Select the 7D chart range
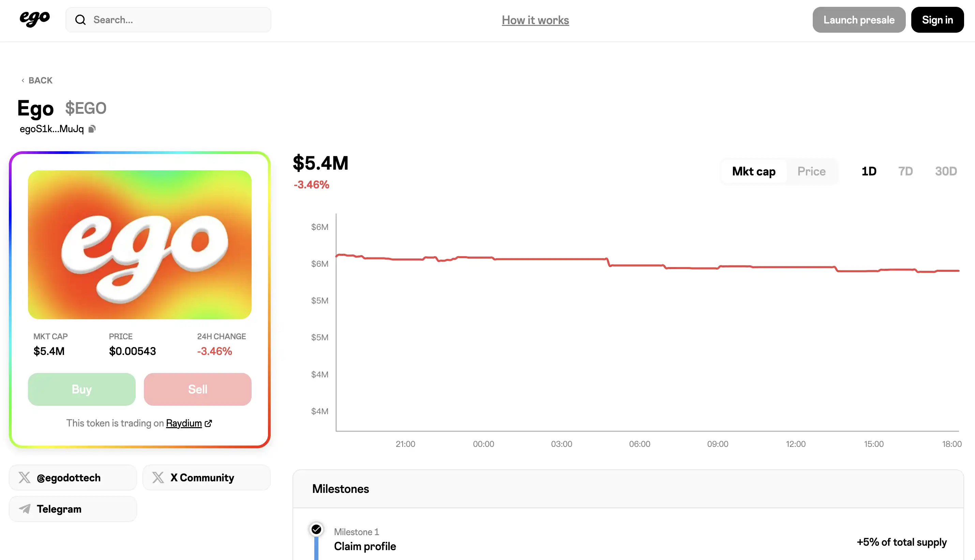Viewport: 975px width, 560px height. click(x=905, y=172)
